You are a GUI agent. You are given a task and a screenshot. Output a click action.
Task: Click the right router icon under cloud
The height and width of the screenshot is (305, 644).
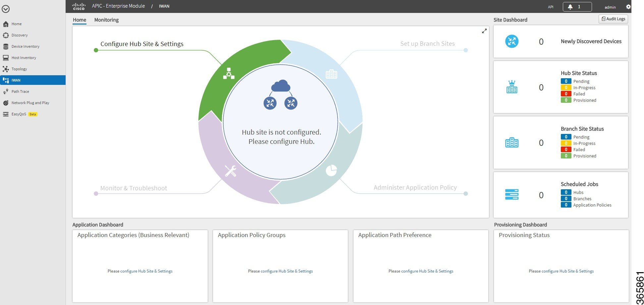[291, 103]
